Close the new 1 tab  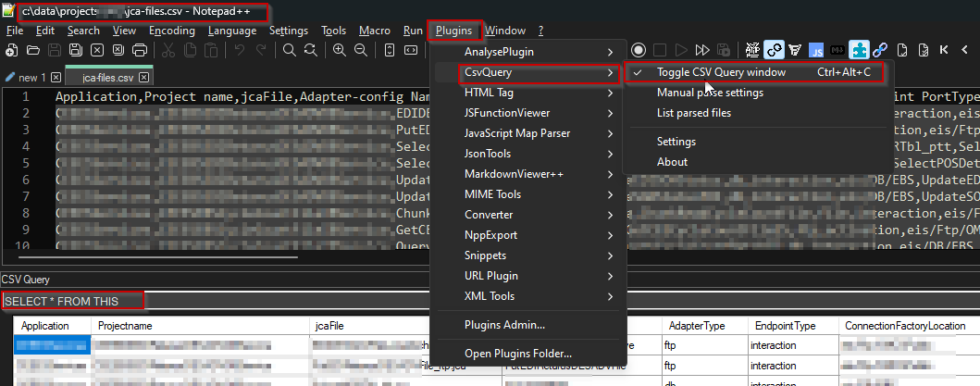click(x=56, y=78)
